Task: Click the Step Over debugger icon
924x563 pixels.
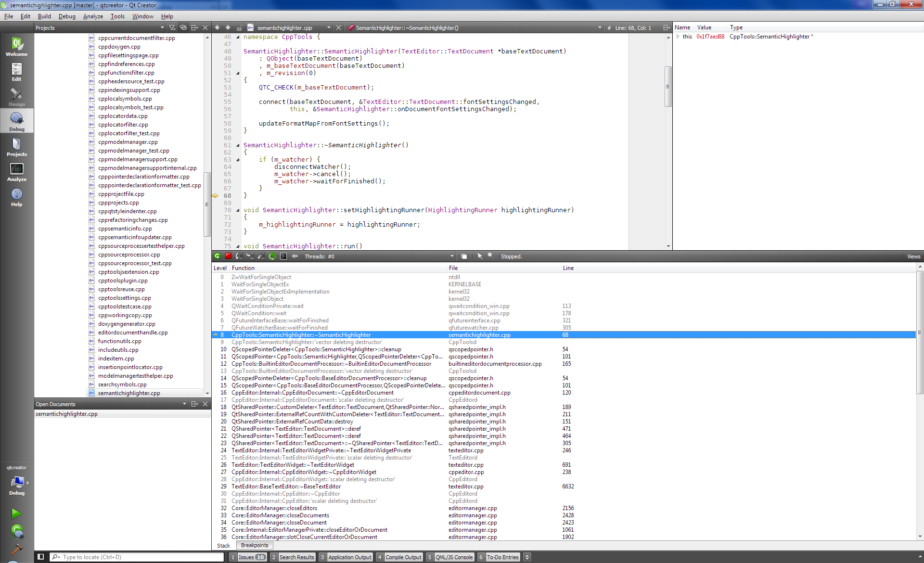Action: (x=239, y=256)
